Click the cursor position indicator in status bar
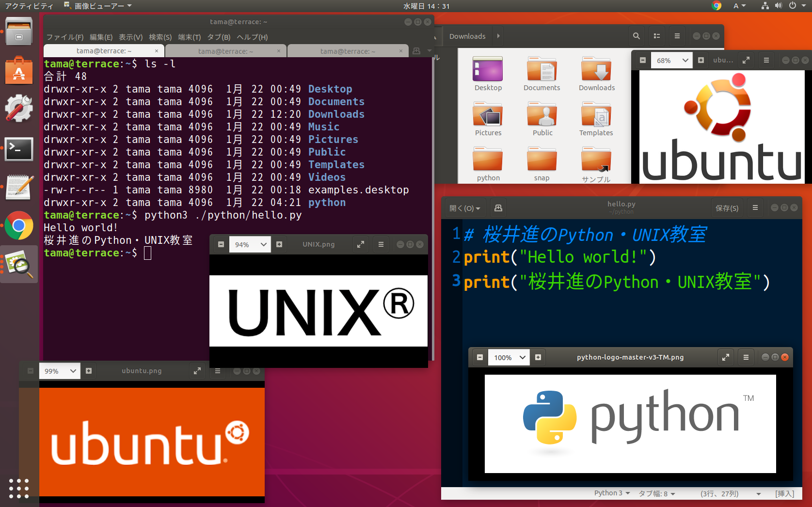Screen dimensions: 812x507 tap(719, 493)
